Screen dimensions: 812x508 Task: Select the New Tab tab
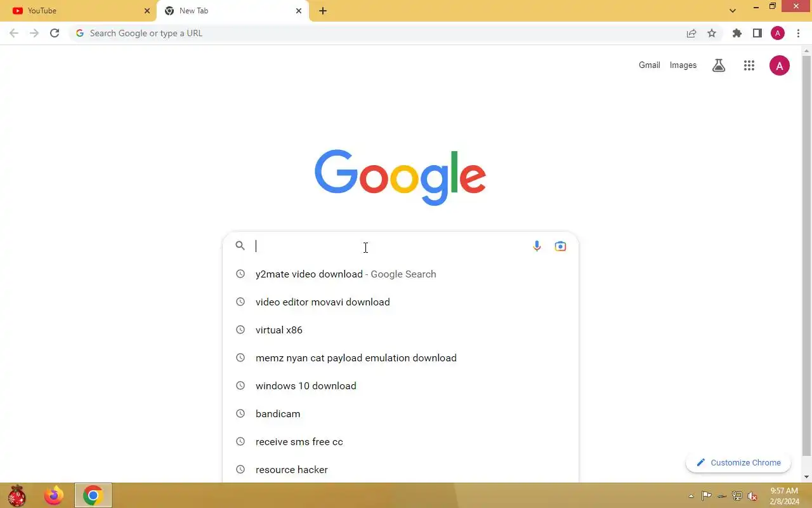coord(232,11)
